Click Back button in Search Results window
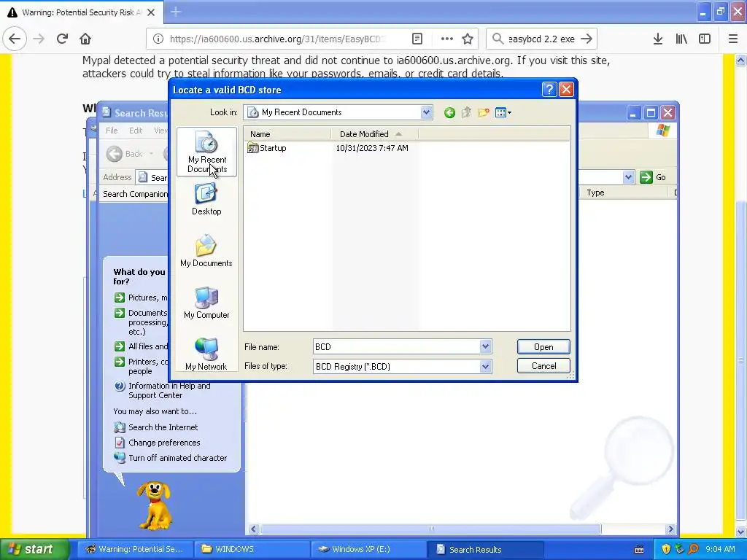Screen dimensions: 747x560 125,154
